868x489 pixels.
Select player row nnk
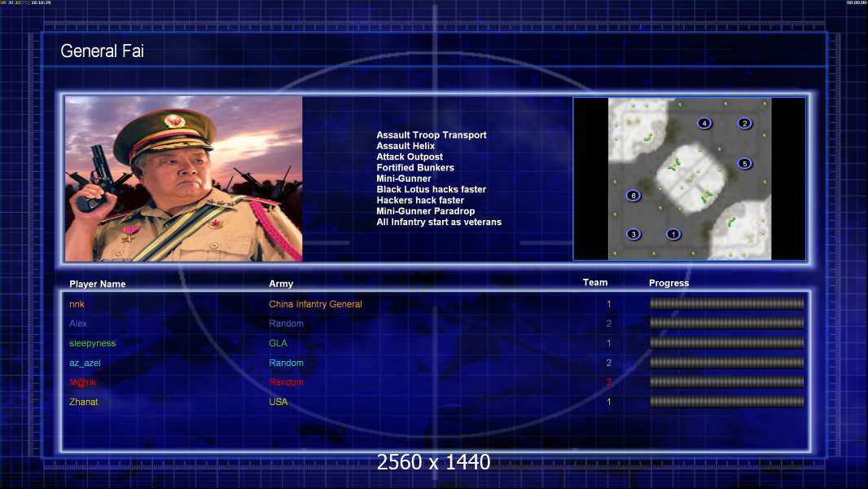point(436,304)
